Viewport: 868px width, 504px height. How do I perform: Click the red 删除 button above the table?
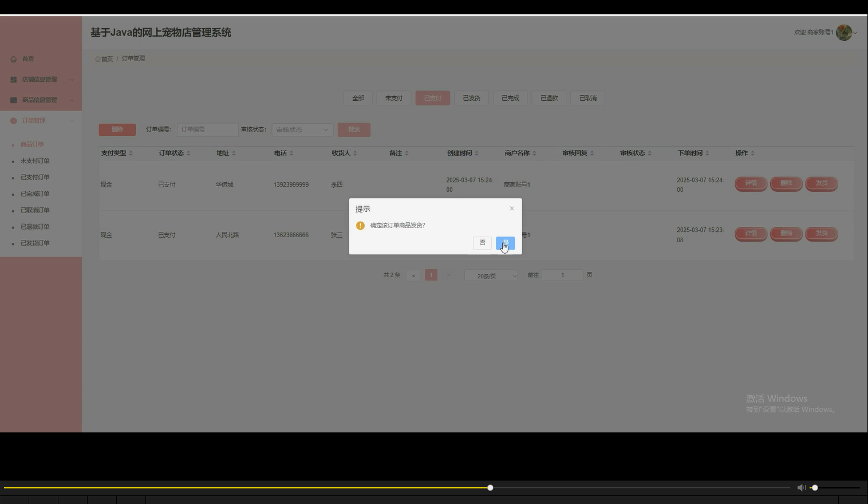point(117,129)
